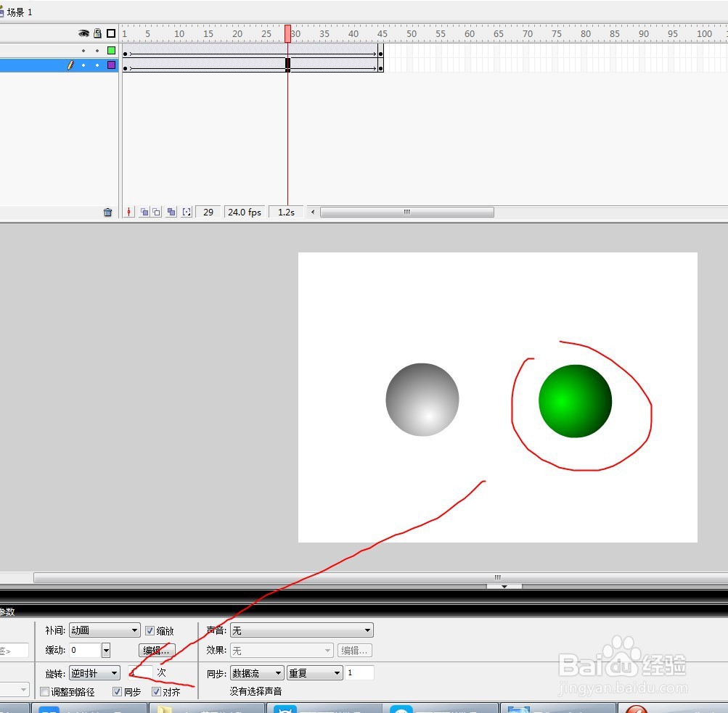Click the sound repeat count field
This screenshot has width=728, height=713.
(x=359, y=672)
